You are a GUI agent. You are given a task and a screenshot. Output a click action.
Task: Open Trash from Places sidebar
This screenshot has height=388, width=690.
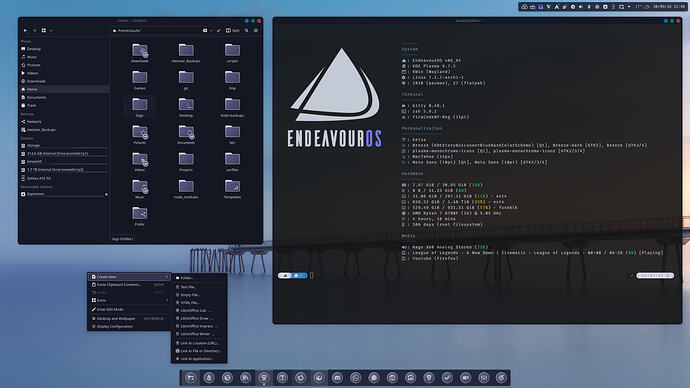pyautogui.click(x=64, y=105)
